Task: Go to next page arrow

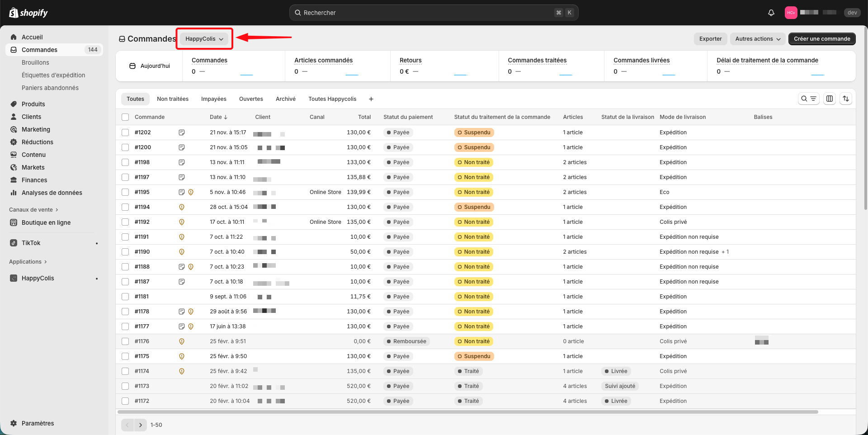Action: 141,425
